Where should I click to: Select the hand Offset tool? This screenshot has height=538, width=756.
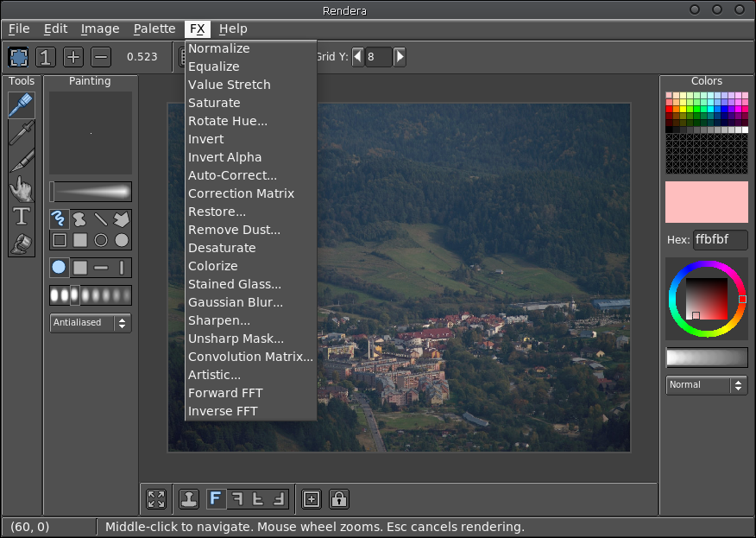pyautogui.click(x=22, y=188)
